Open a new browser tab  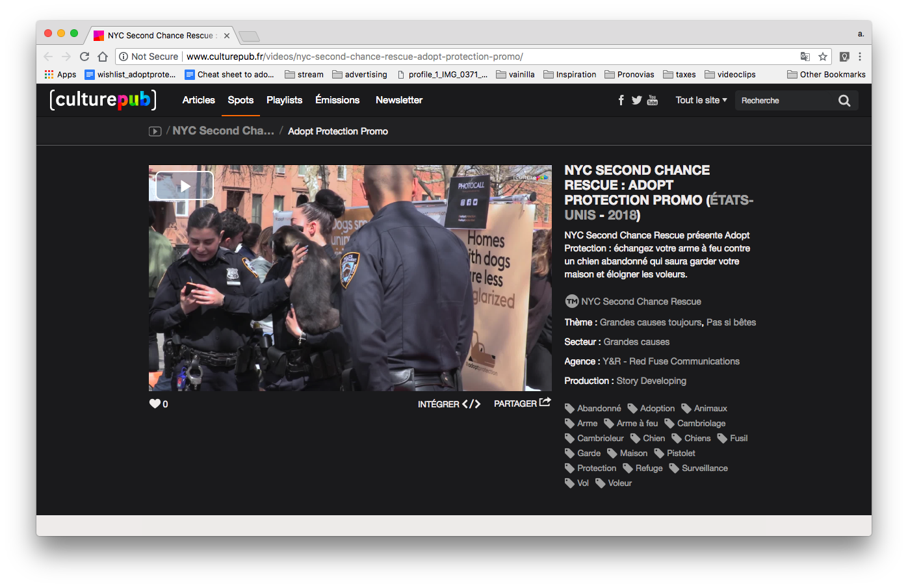pyautogui.click(x=249, y=36)
